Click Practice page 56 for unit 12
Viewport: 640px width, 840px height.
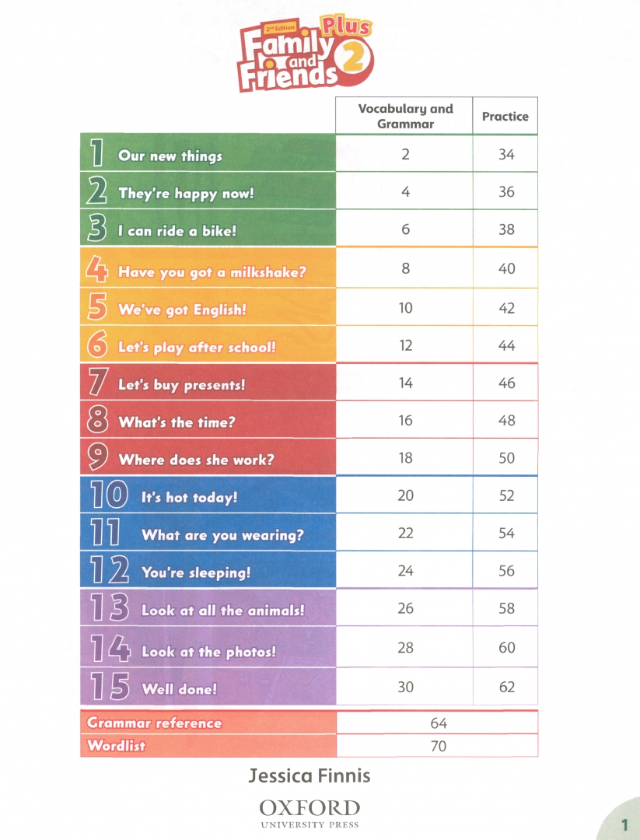click(x=506, y=570)
